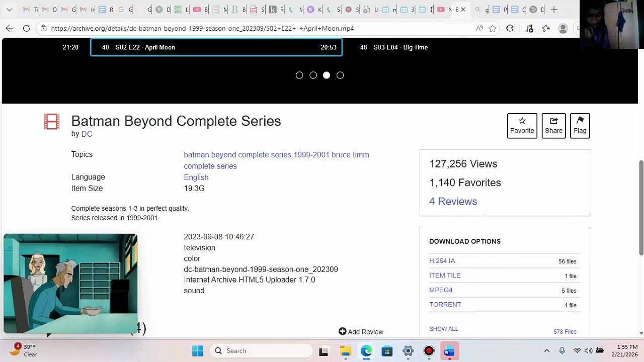This screenshot has height=362, width=644.
Task: Add this page to browser favorites star
Action: pos(493,29)
